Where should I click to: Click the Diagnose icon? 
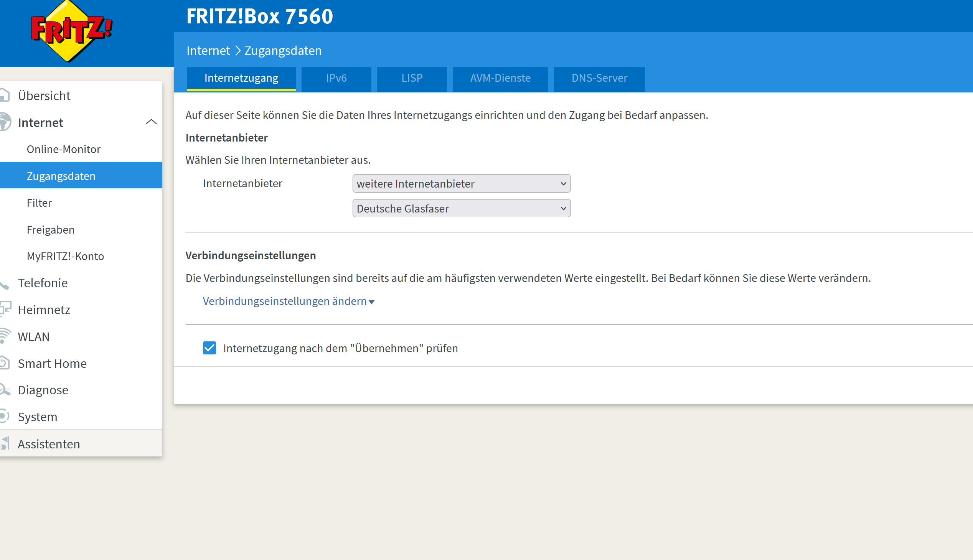[x=5, y=390]
